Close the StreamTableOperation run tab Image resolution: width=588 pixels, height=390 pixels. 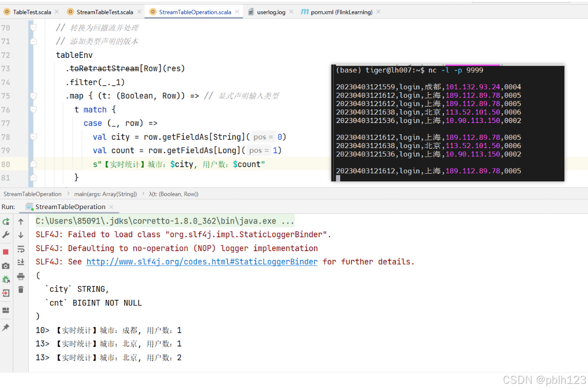(x=111, y=207)
